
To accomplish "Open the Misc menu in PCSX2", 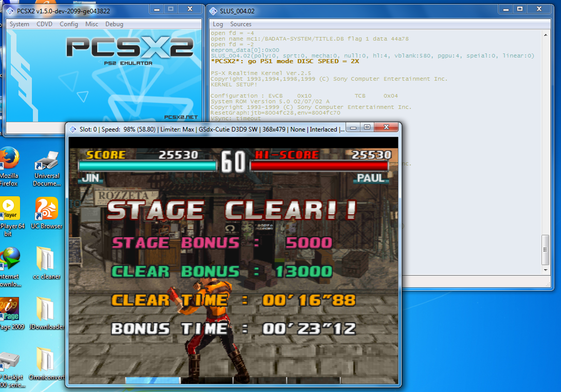I will tap(92, 24).
